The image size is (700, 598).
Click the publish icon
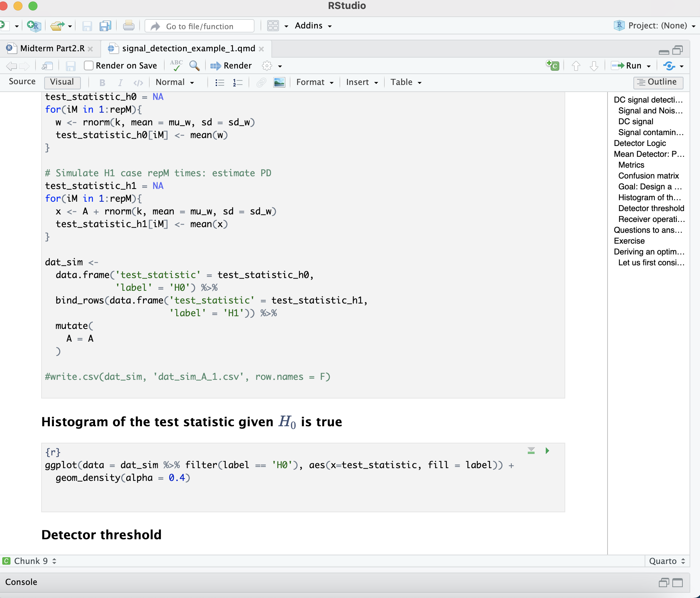point(669,66)
